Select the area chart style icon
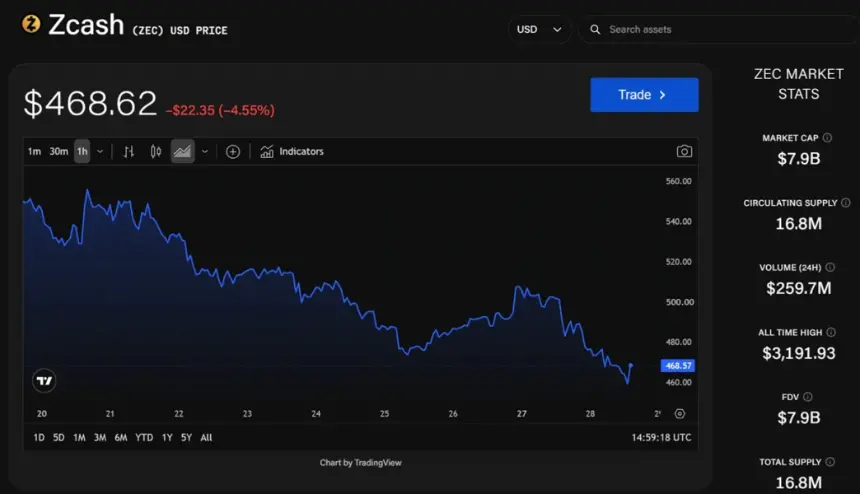The image size is (860, 494). [182, 151]
